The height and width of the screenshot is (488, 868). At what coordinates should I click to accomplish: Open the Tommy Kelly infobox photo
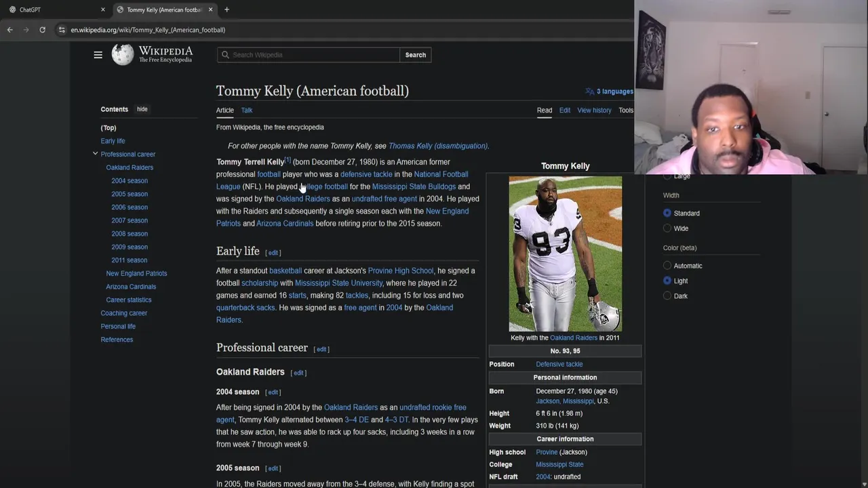pos(565,253)
